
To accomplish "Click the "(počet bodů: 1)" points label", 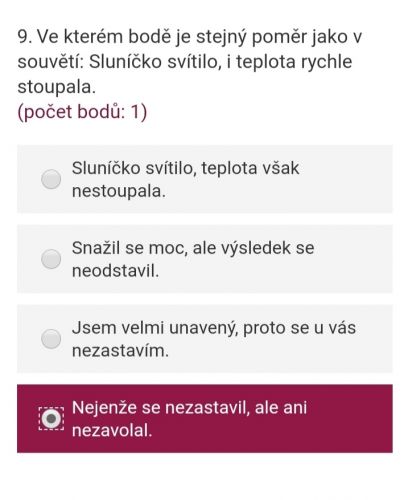I will [x=82, y=112].
